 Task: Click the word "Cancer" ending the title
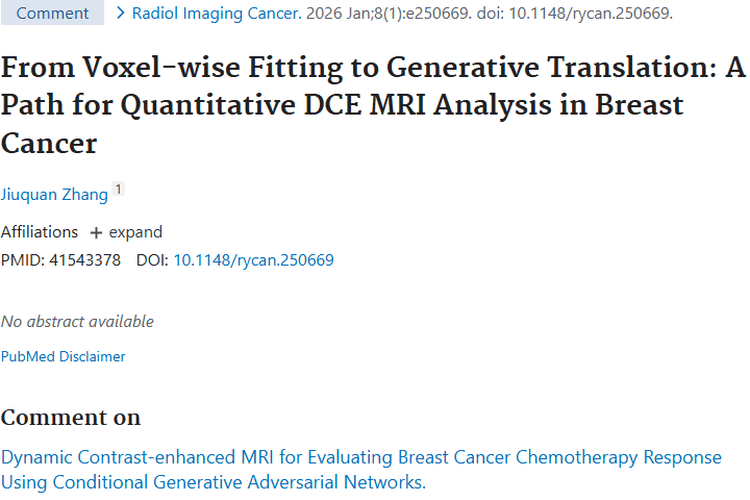[x=49, y=144]
